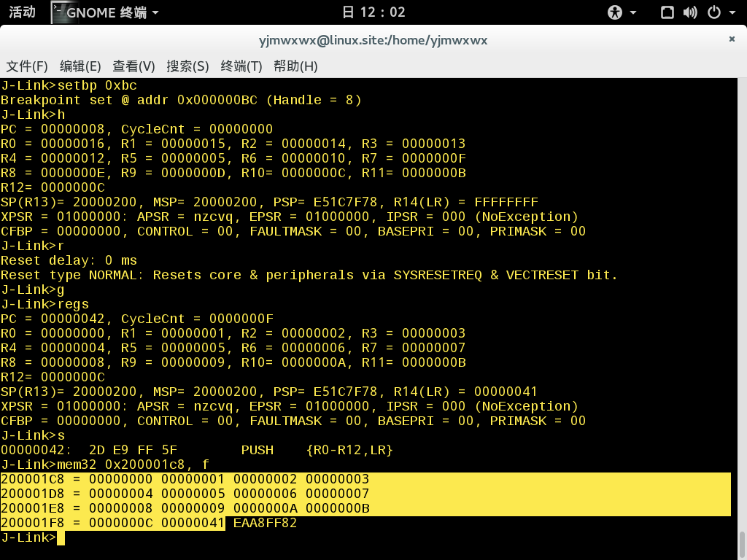Open the 帮助(H) menu
This screenshot has height=560, width=747.
click(295, 66)
